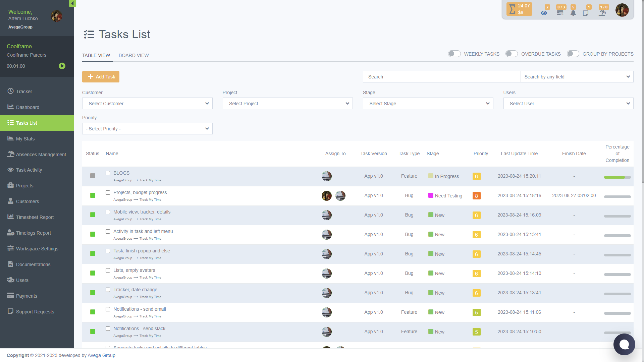The height and width of the screenshot is (362, 644).
Task: Click the eye watch icon in top bar
Action: (544, 13)
